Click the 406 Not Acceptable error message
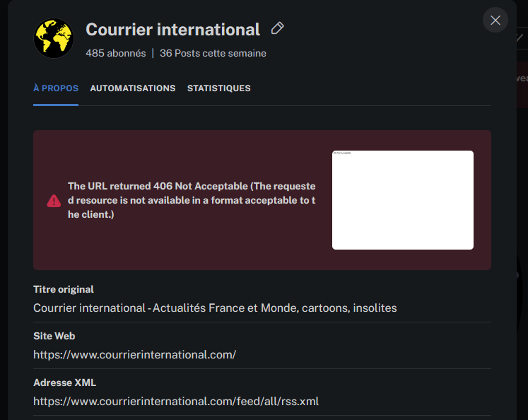 [x=192, y=200]
